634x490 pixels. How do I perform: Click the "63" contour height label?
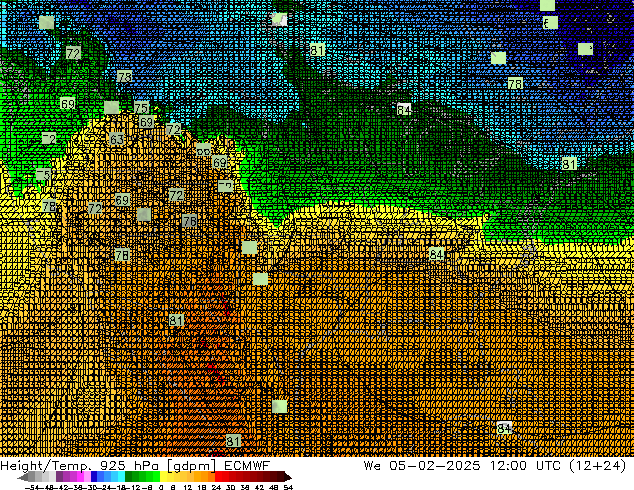point(117,140)
